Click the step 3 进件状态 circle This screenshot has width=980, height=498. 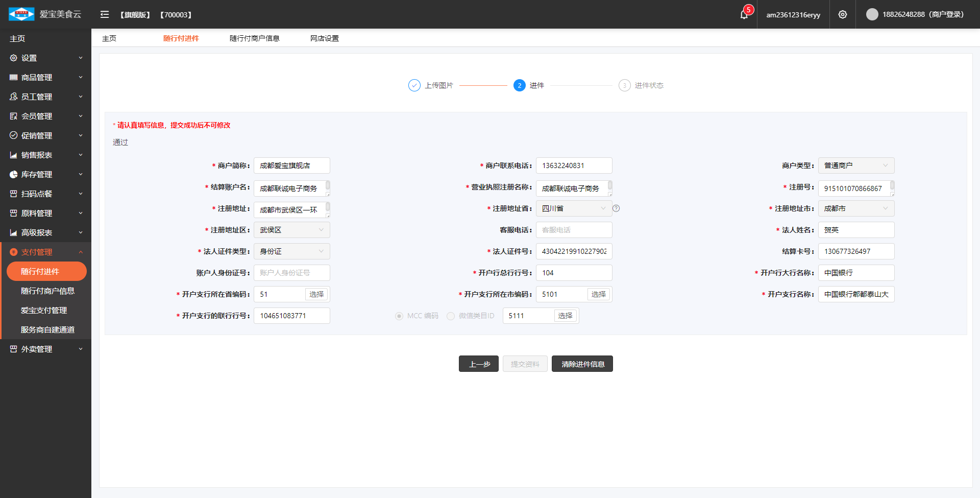click(x=624, y=85)
